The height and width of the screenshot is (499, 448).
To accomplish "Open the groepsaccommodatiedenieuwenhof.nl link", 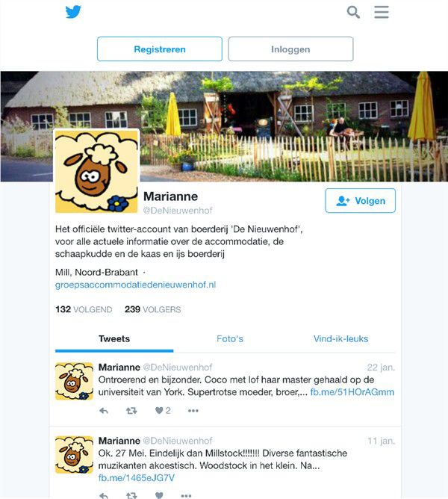I will click(136, 285).
